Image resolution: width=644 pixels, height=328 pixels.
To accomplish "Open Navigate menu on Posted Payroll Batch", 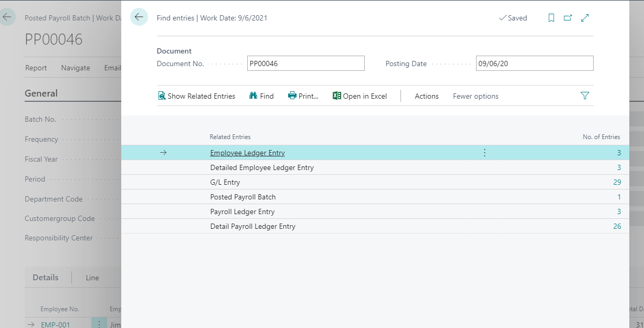I will [76, 68].
